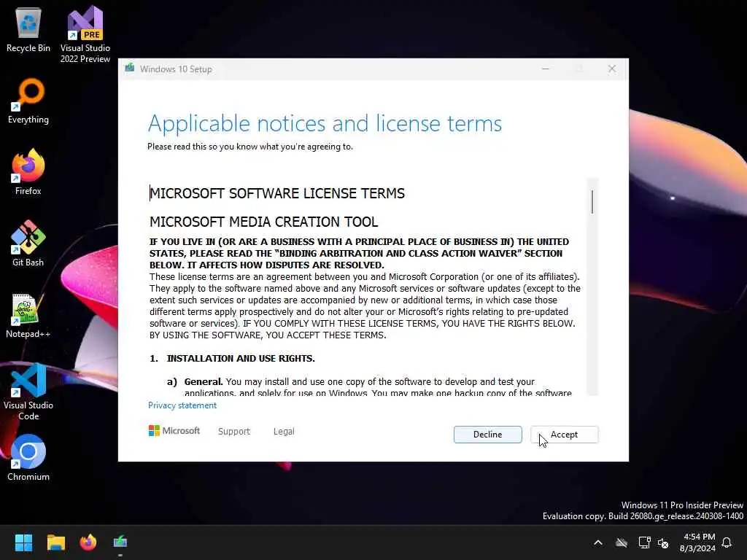
Task: Click the Windows 10 Setup title icon
Action: [129, 69]
